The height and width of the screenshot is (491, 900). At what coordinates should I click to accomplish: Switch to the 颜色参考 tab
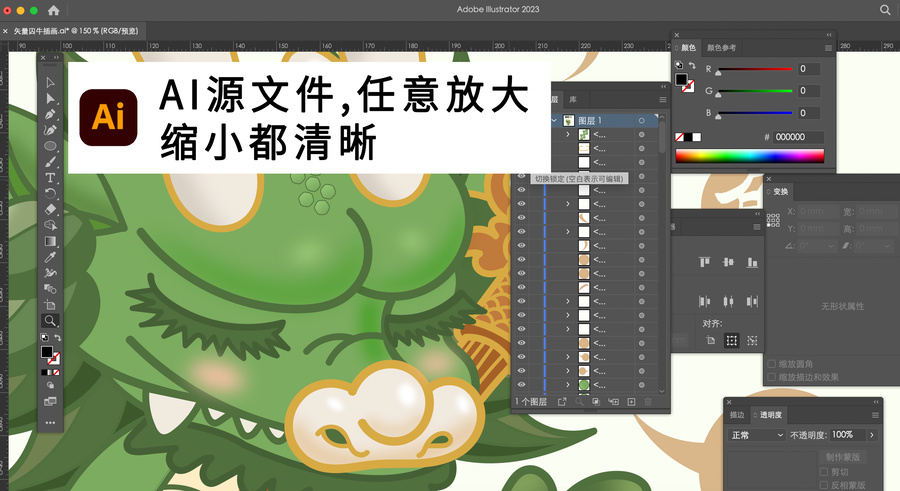[721, 48]
